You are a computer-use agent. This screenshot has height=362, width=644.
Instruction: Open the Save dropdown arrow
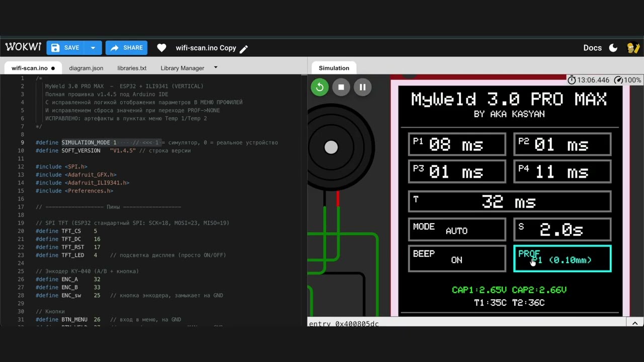coord(93,48)
